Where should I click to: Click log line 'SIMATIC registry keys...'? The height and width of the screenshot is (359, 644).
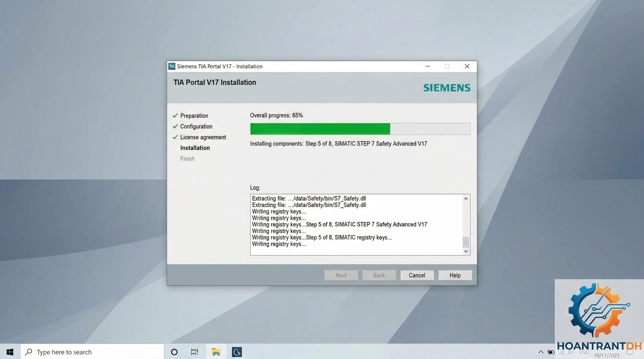[x=322, y=237]
